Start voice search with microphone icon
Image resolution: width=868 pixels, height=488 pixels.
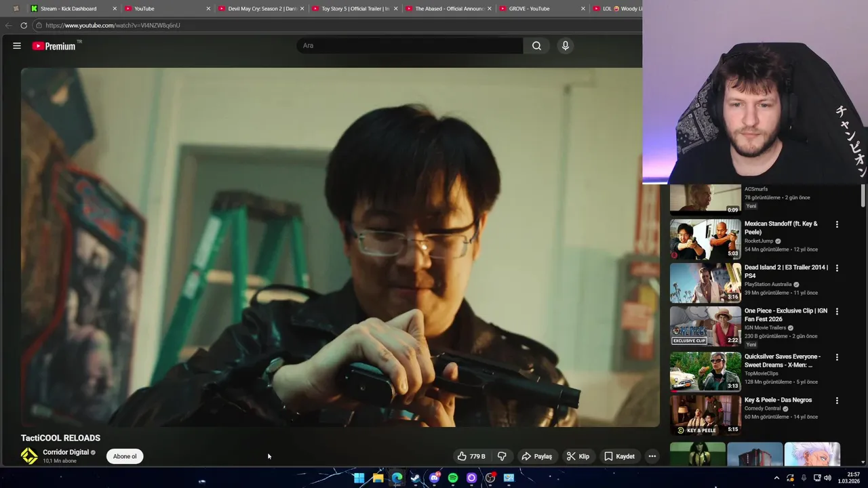tap(565, 45)
